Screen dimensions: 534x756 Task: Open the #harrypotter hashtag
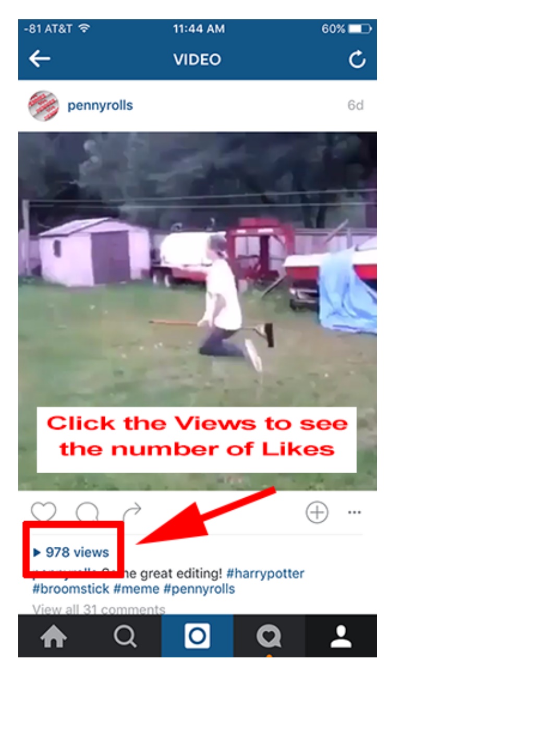point(265,573)
